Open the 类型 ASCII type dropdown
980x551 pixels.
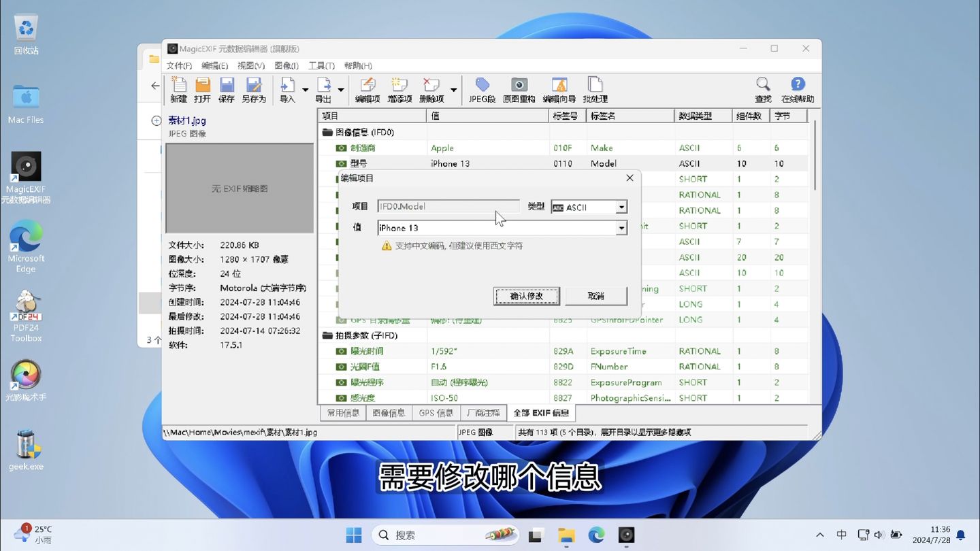coord(621,207)
